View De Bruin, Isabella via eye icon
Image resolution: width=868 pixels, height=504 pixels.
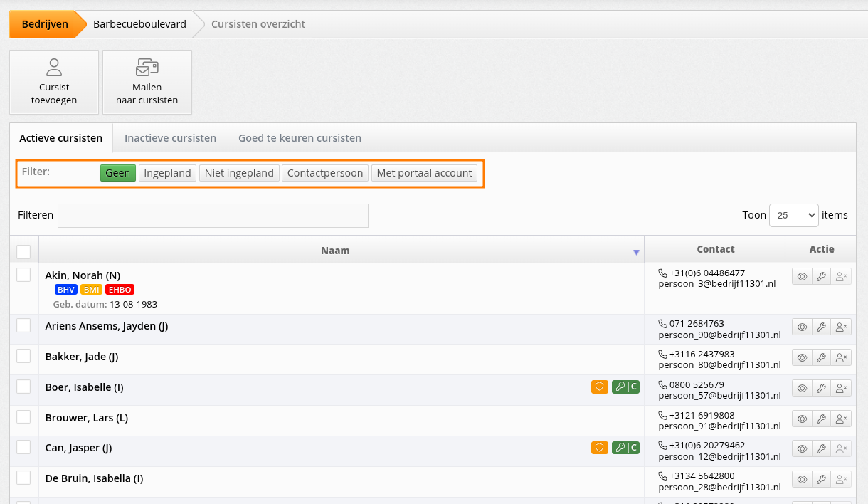(802, 480)
